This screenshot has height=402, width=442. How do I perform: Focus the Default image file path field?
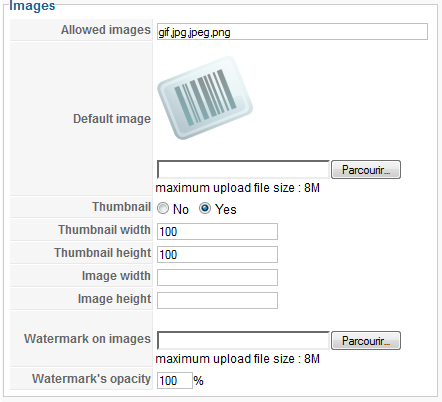coord(243,170)
